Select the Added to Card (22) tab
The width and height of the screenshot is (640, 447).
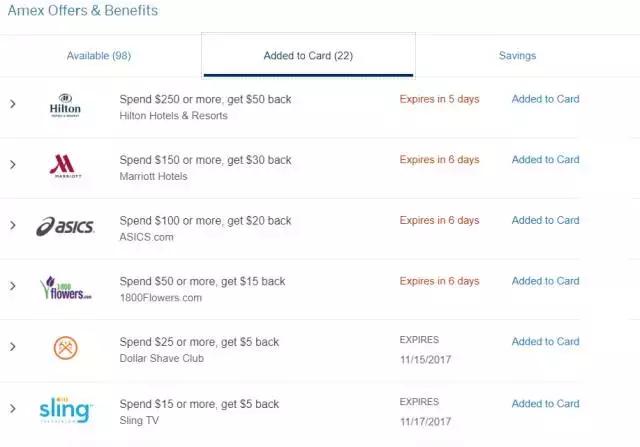[x=307, y=56]
